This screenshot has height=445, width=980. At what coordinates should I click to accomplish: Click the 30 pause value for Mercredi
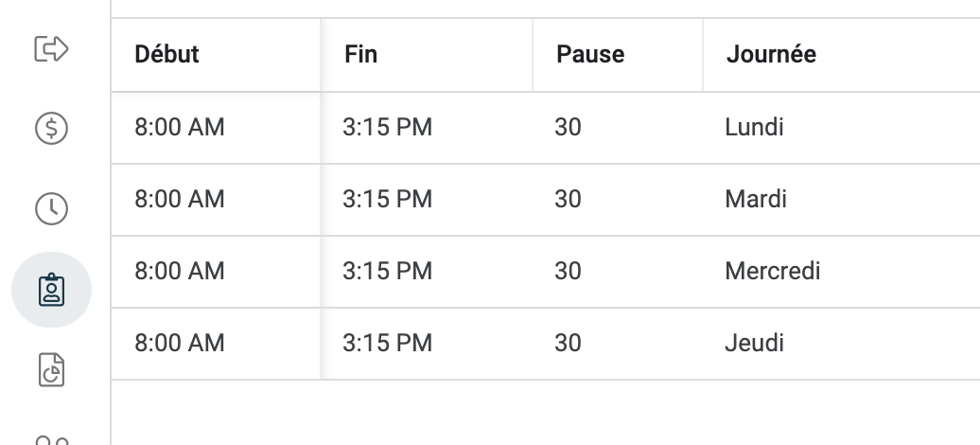pos(568,271)
